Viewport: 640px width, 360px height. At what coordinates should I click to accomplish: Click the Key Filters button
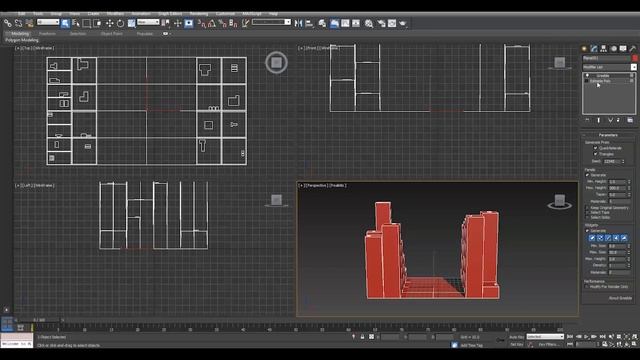pyautogui.click(x=548, y=344)
